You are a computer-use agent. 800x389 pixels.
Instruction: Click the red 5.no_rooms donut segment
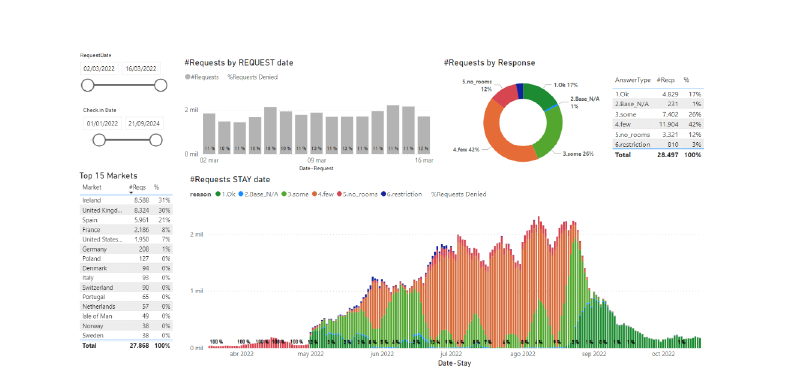tap(505, 94)
